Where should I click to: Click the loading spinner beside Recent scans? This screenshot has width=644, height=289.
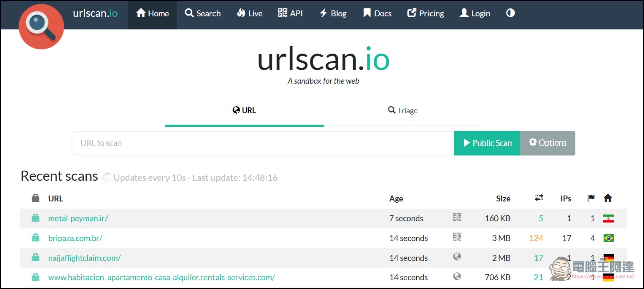[106, 177]
